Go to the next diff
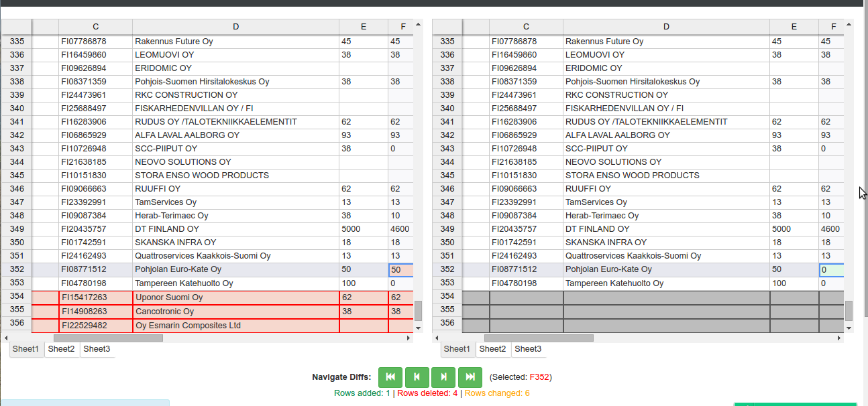 pos(443,377)
